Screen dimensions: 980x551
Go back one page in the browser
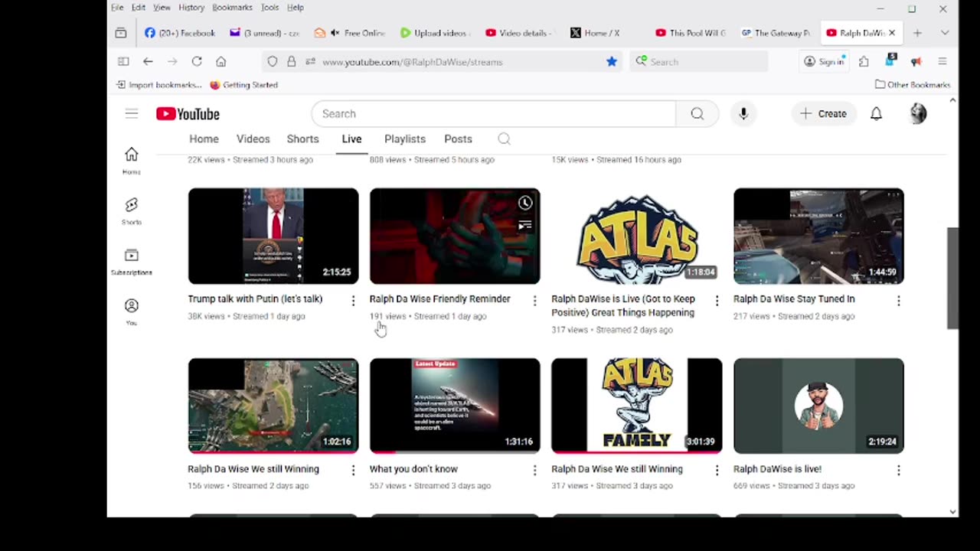pyautogui.click(x=148, y=61)
